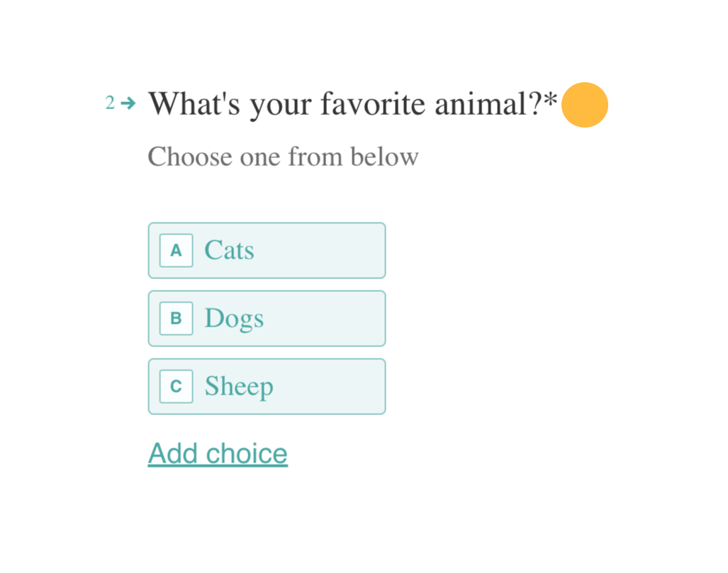Click the 'Choose one from below' description

point(284,157)
